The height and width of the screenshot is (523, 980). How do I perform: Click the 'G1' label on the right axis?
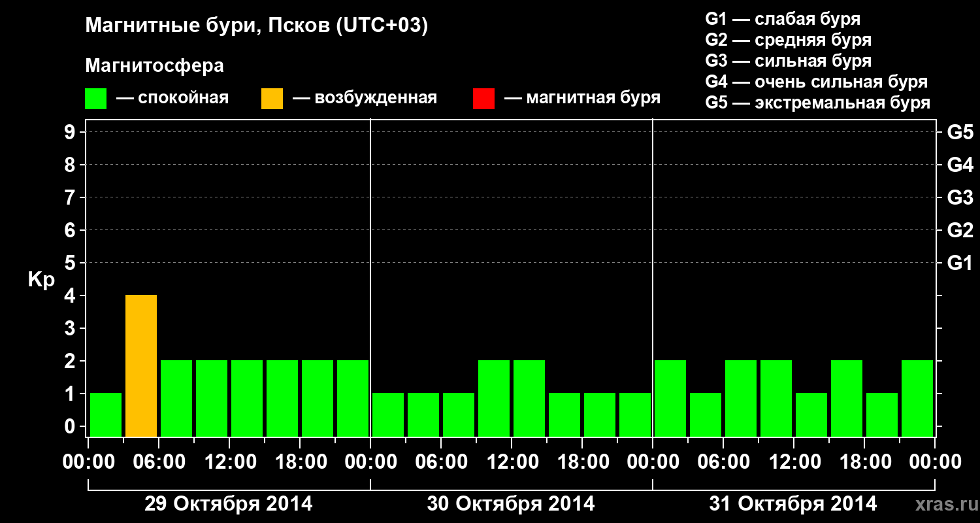[960, 263]
